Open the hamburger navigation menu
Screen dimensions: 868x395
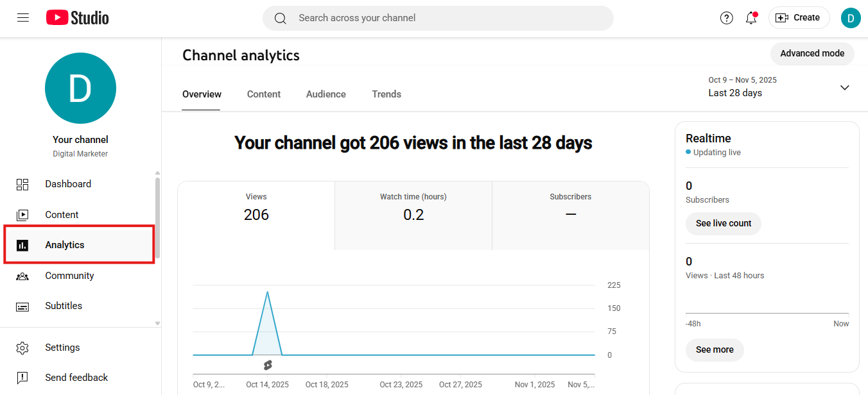[23, 18]
